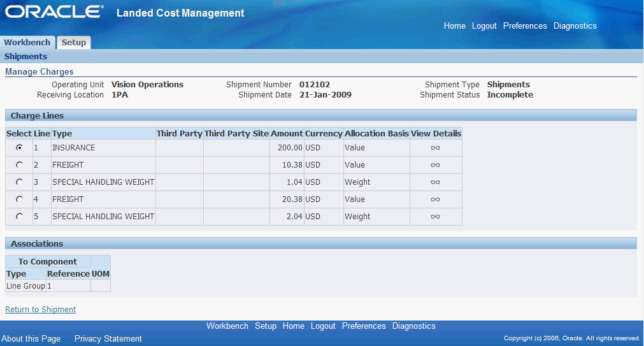
Task: Open the Privacy Statement link
Action: (108, 338)
